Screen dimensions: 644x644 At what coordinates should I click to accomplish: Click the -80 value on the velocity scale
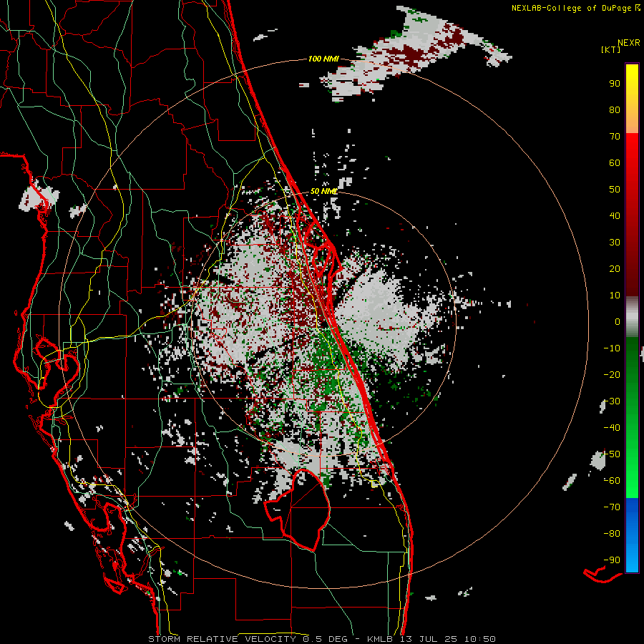(x=612, y=534)
